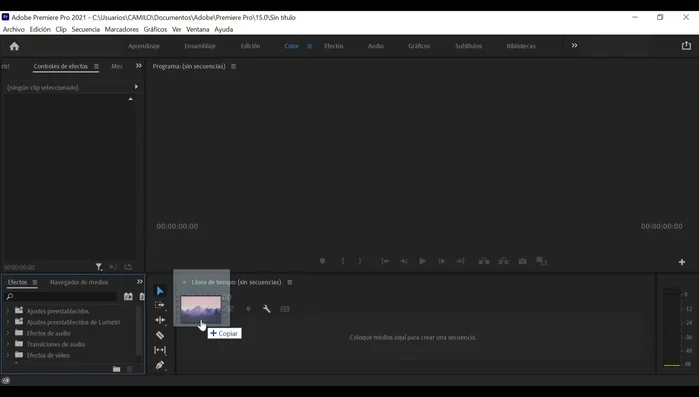The image size is (699, 397).
Task: Toggle comparison view button
Action: tap(541, 261)
